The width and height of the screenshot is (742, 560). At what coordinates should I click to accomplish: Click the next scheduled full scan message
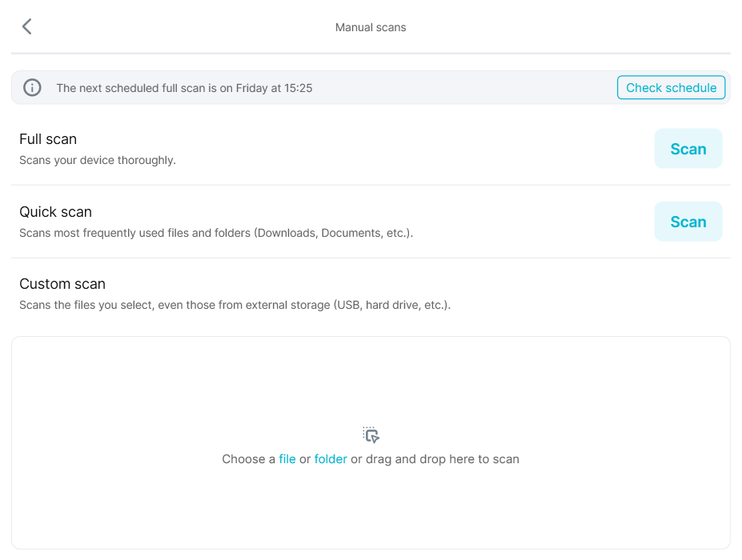[184, 88]
